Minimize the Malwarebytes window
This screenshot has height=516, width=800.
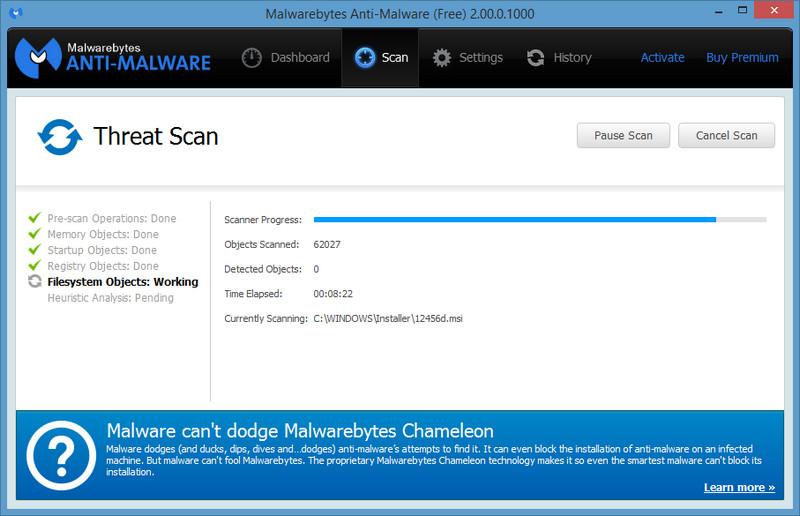pyautogui.click(x=719, y=11)
